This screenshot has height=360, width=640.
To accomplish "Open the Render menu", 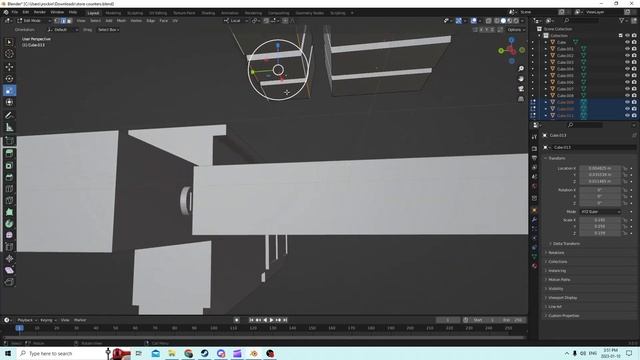I will point(40,12).
